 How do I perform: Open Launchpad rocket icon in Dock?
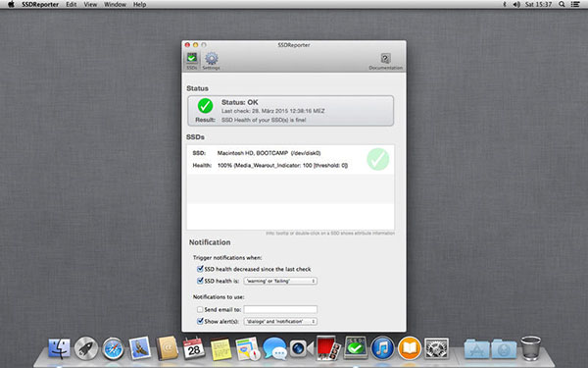tap(86, 348)
